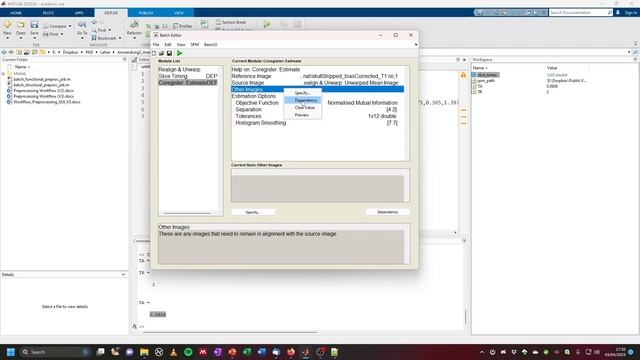Open the dropdown arrow under New
This screenshot has width=640, height=360.
(x=7, y=38)
